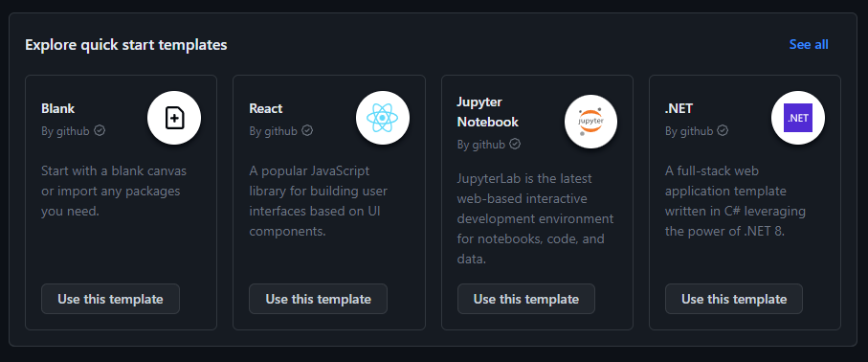
Task: Click verified badge on .NET template author
Action: [723, 131]
